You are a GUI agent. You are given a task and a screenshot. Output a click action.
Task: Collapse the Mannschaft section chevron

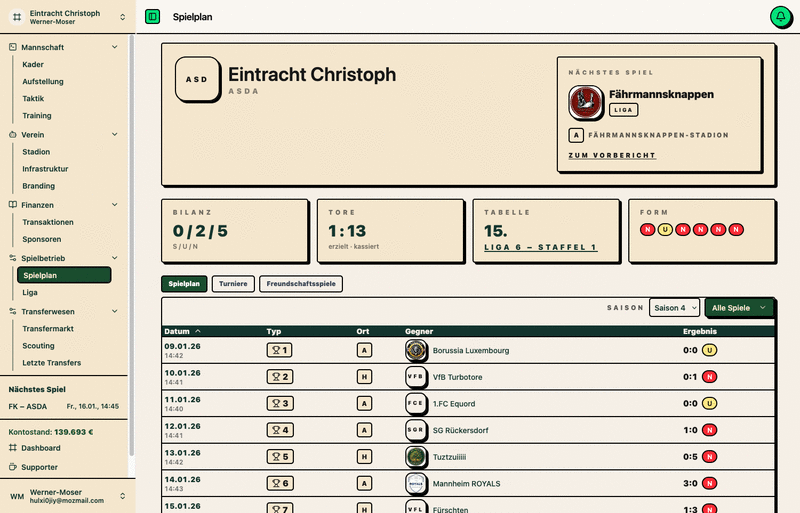point(114,47)
